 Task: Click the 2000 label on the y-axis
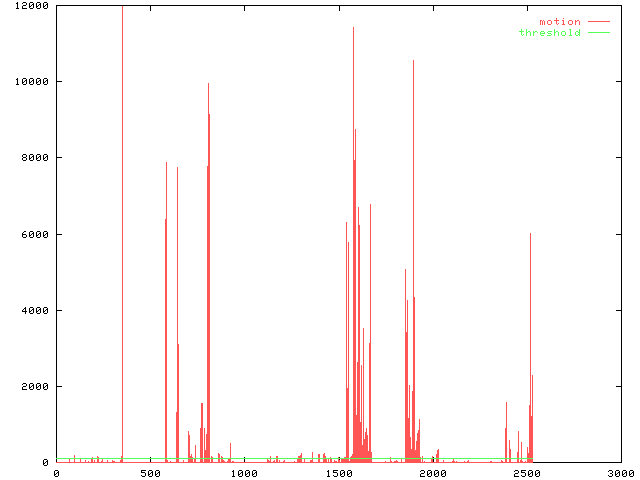32,387
